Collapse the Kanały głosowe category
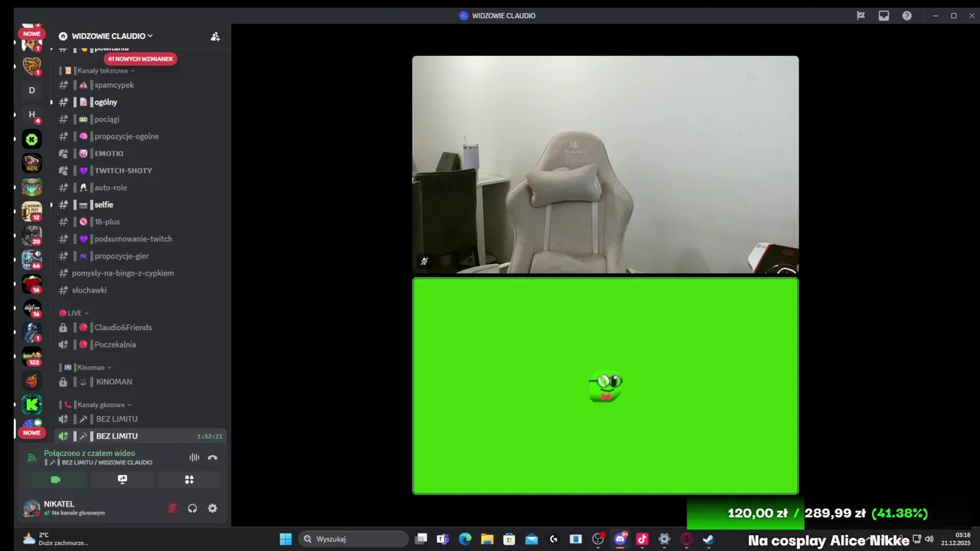 (97, 405)
